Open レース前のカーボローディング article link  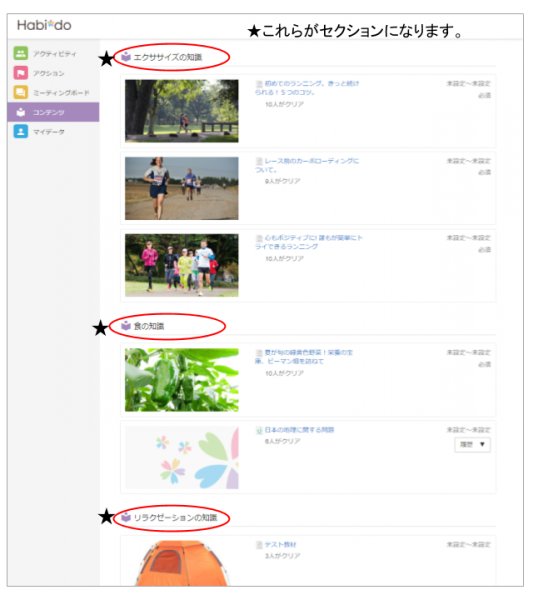click(307, 165)
